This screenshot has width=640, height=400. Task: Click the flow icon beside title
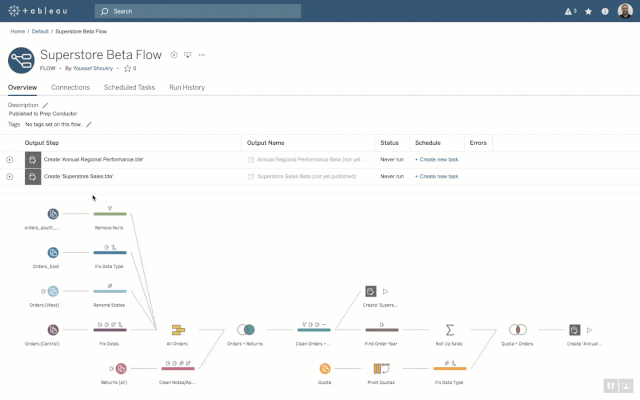point(21,60)
